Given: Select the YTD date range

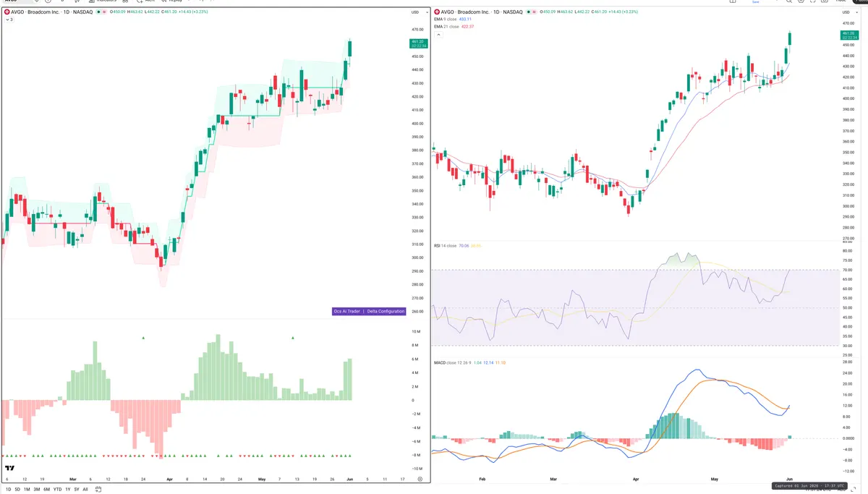Looking at the screenshot, I should [57, 490].
